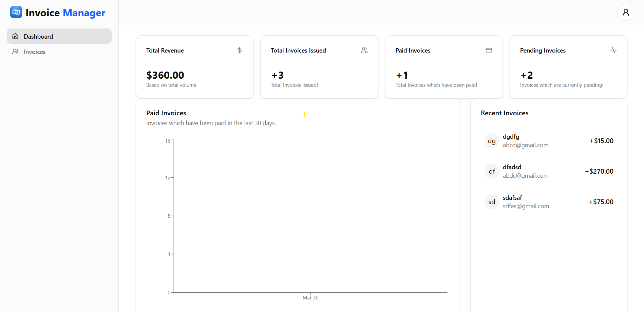Viewport: 644px width, 312px height.
Task: Click the Invoice Manager logo icon
Action: pyautogui.click(x=16, y=12)
